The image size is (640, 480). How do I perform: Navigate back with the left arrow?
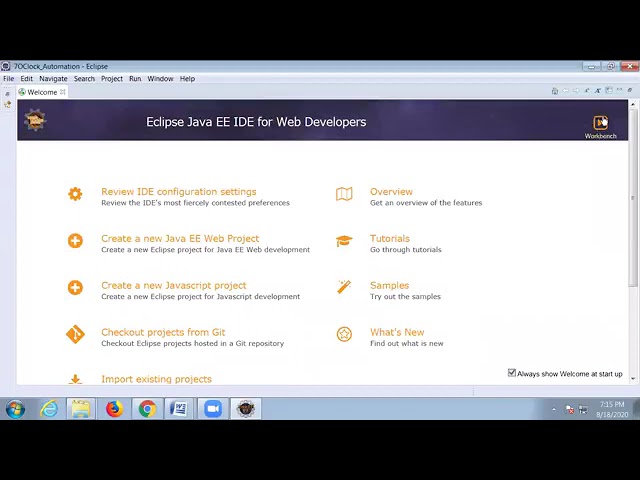[x=565, y=91]
